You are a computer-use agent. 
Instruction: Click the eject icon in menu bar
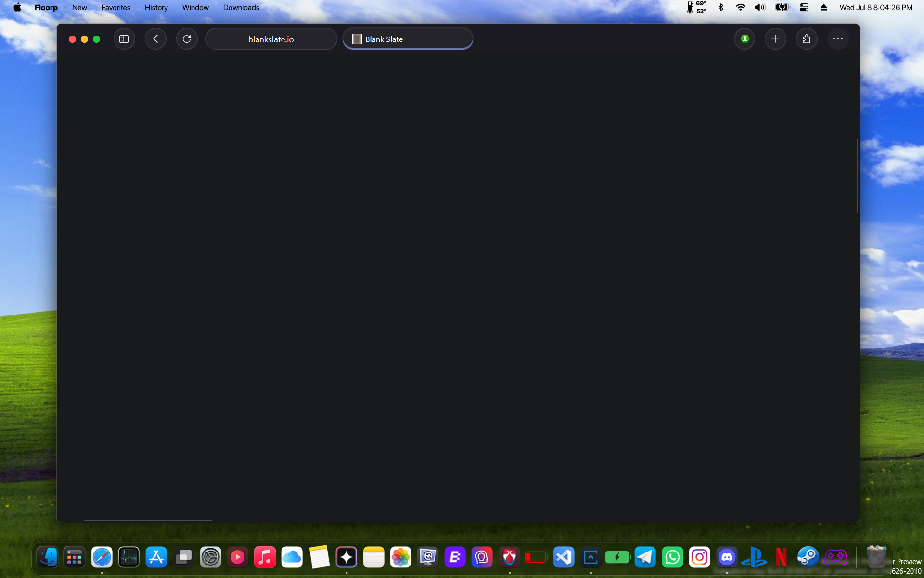[824, 7]
